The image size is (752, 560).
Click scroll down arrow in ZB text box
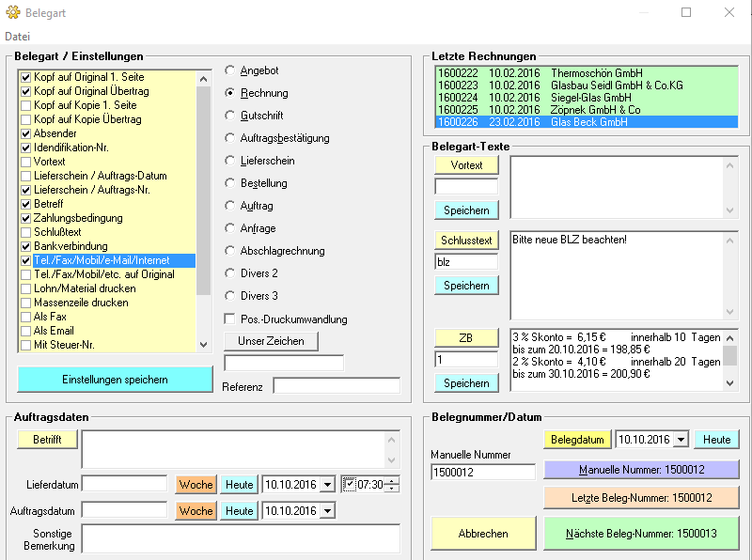[x=730, y=383]
